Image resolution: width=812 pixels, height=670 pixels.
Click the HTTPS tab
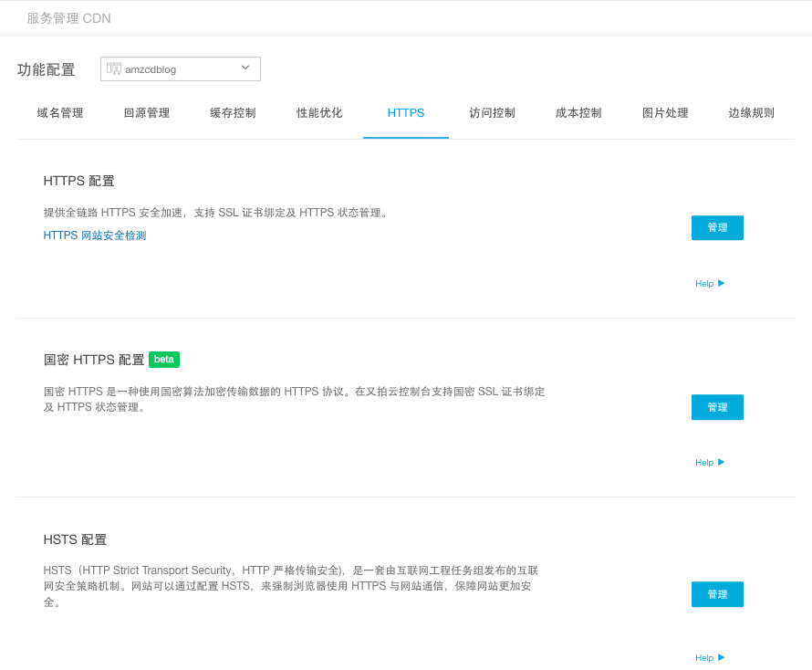(406, 113)
